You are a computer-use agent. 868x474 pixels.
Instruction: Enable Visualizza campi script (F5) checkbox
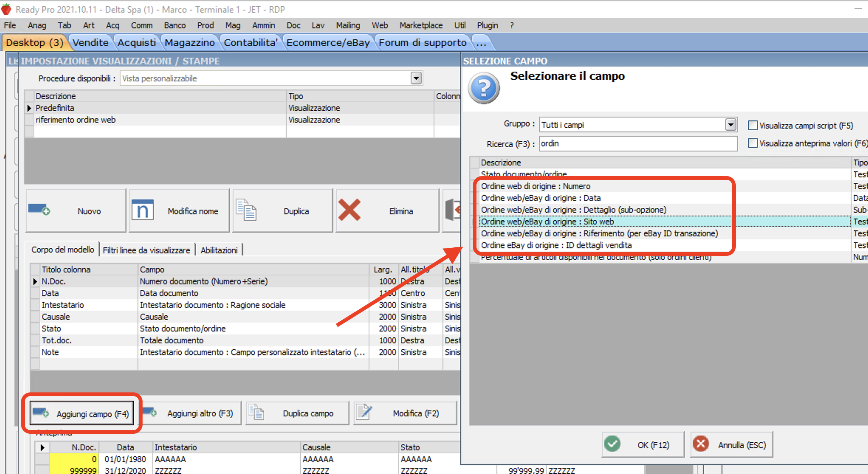coord(753,126)
